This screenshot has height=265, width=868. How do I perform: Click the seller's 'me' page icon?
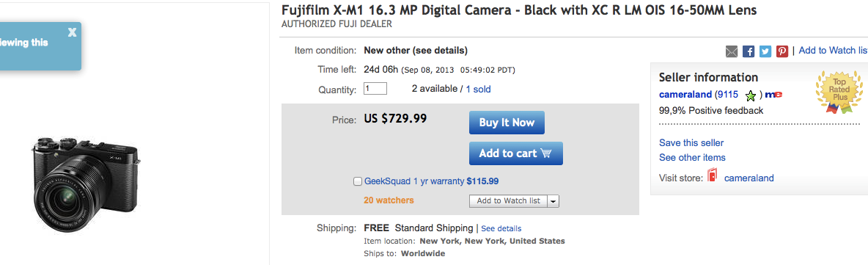click(x=773, y=95)
